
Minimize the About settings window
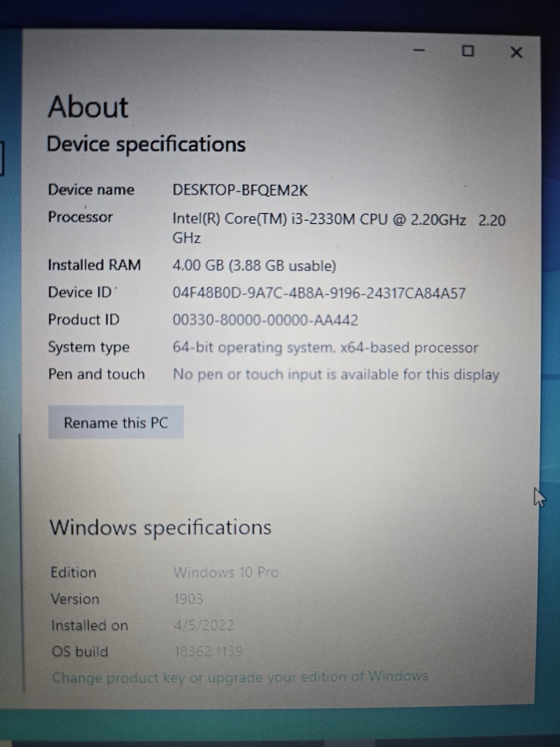coord(420,50)
